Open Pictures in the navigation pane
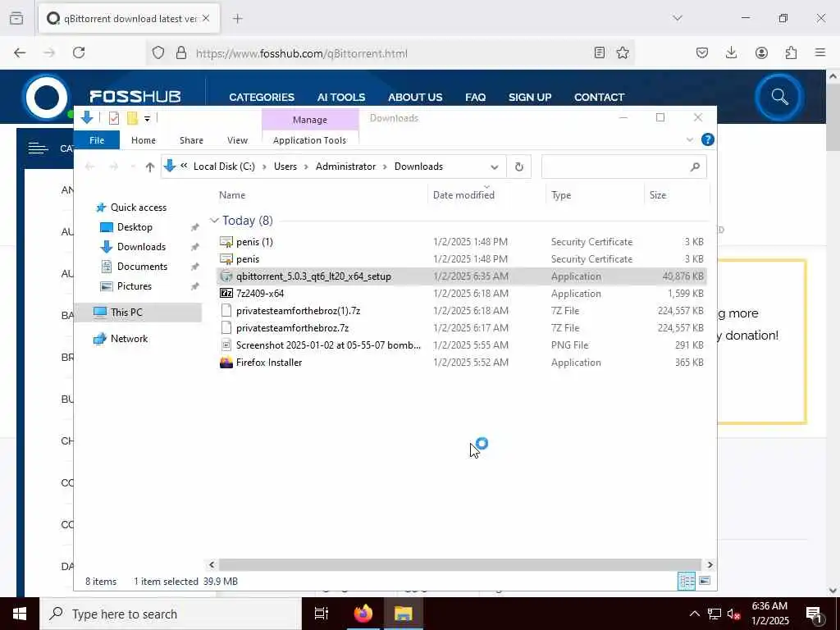This screenshot has height=630, width=840. [134, 286]
